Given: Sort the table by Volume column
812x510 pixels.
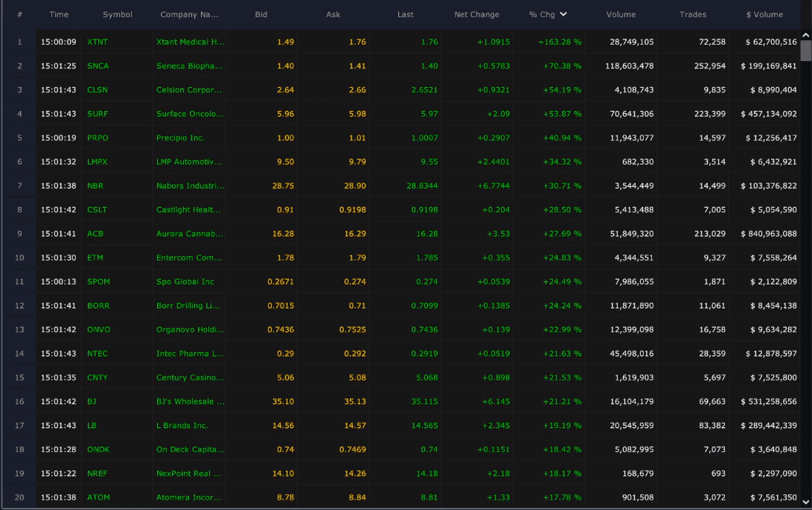Looking at the screenshot, I should (x=620, y=14).
